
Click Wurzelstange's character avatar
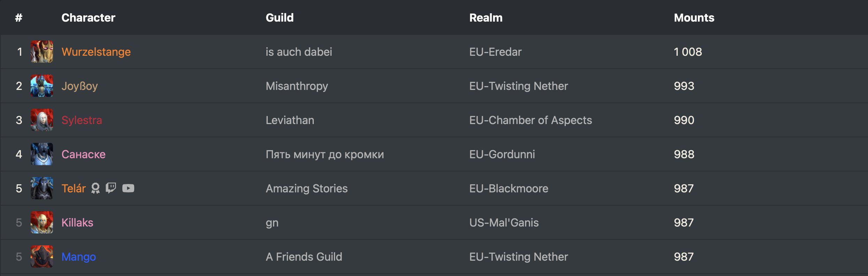(x=42, y=52)
